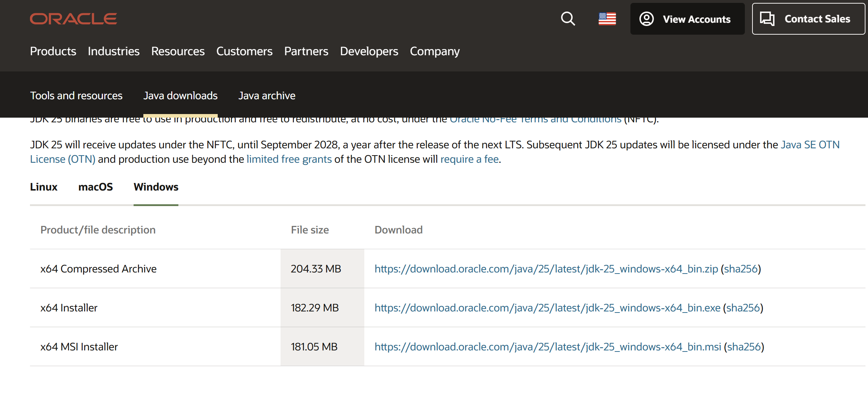Switch to the Java archive tab
This screenshot has width=868, height=393.
click(x=267, y=96)
